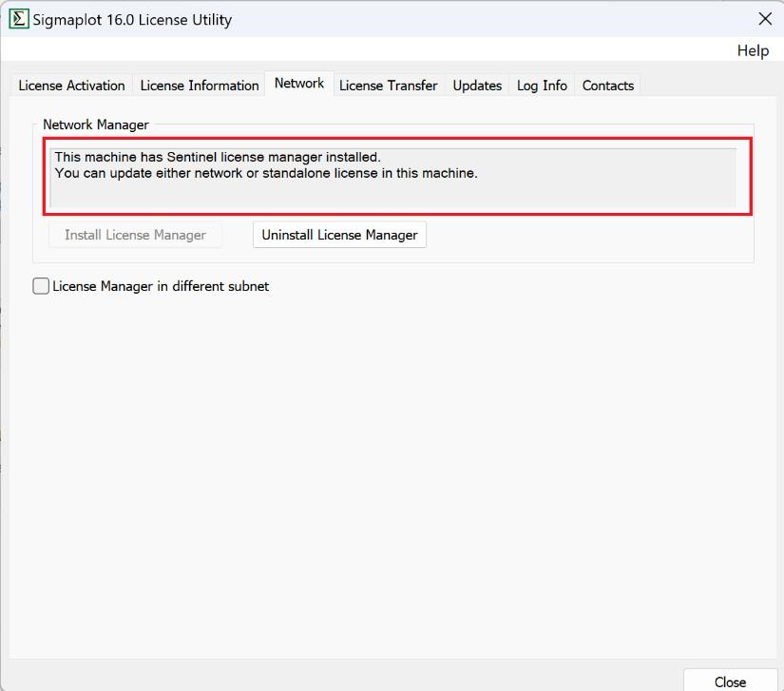The height and width of the screenshot is (691, 784).
Task: Click the 'Network Manager' group label
Action: point(96,125)
